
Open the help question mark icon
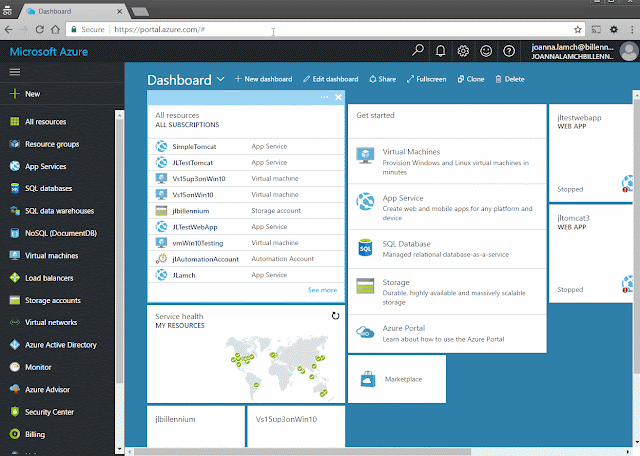pos(509,51)
